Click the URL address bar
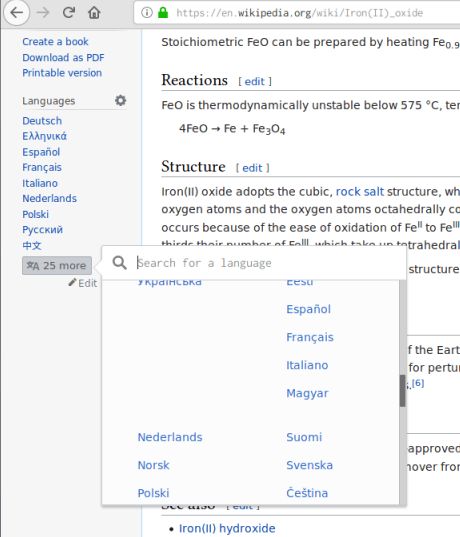 (x=298, y=13)
